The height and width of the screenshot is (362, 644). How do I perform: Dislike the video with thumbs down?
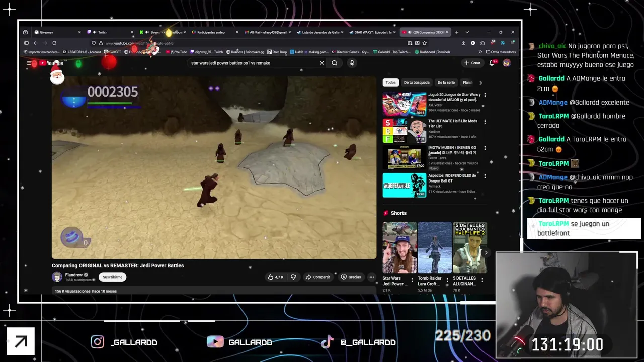[x=293, y=277]
